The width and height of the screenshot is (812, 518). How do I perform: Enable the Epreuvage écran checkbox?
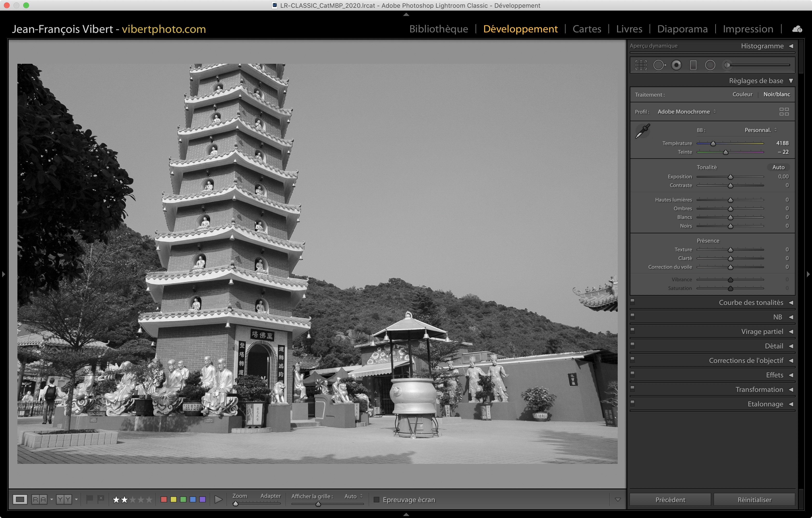pos(376,499)
